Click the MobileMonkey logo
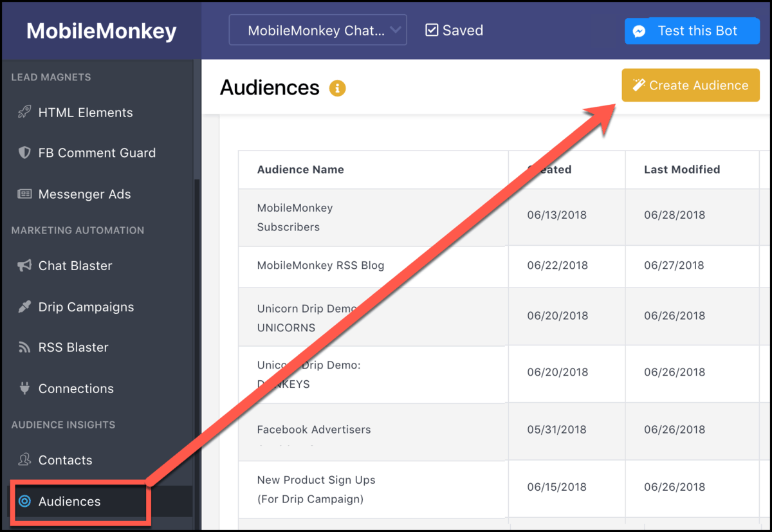This screenshot has width=772, height=532. click(101, 31)
